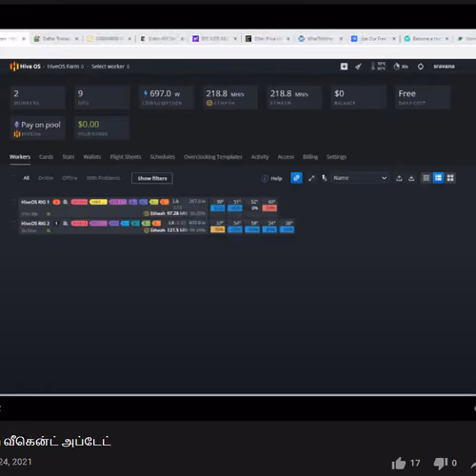This screenshot has height=476, width=476.
Task: Click the pink-purple second tag on RIG 2
Action: tap(98, 224)
